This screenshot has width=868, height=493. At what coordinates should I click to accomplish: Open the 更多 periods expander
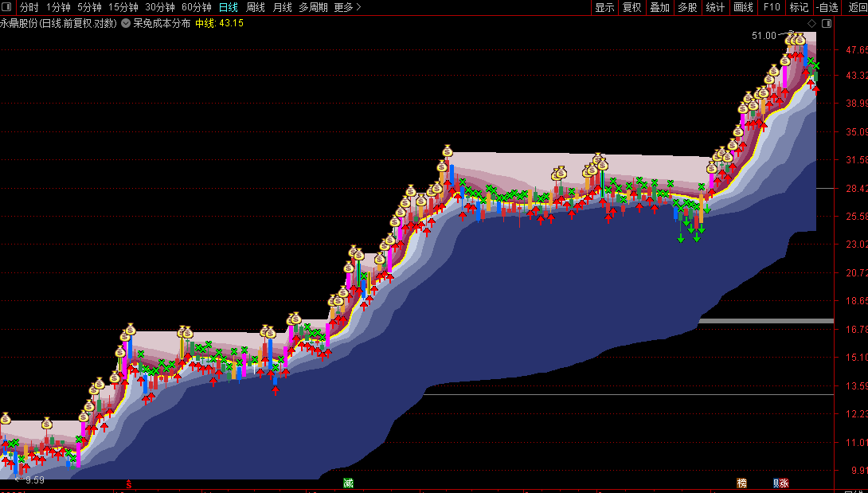click(348, 7)
